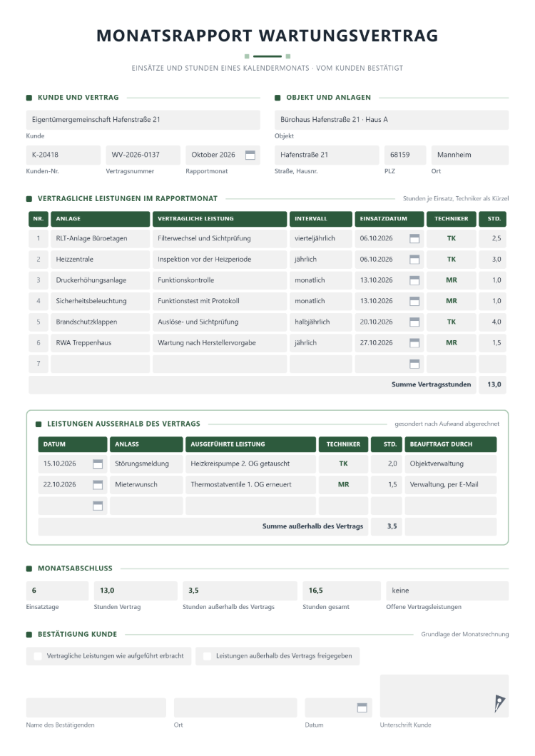Screen dimensions: 535x756
Task: Click the ANLASS column header
Action: [147, 444]
